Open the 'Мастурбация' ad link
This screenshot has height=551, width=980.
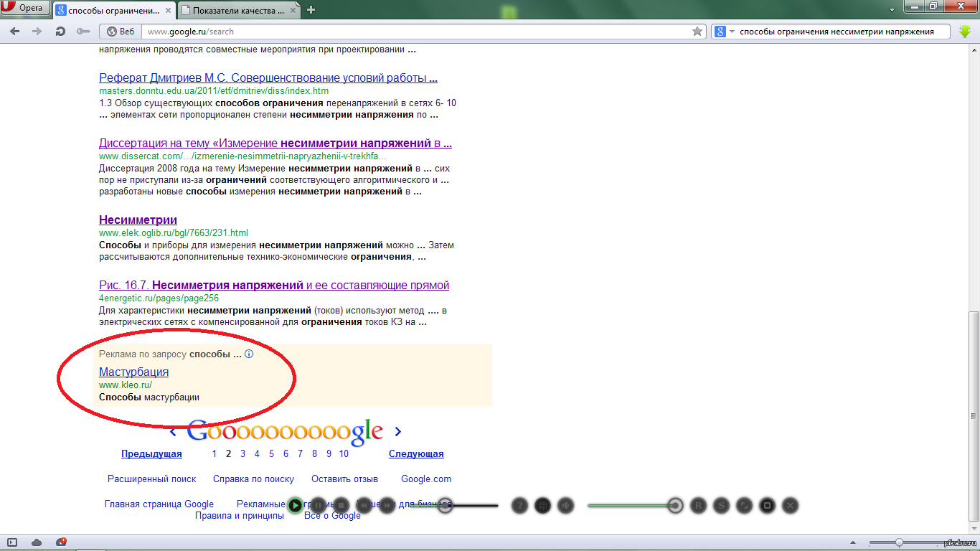tap(134, 372)
